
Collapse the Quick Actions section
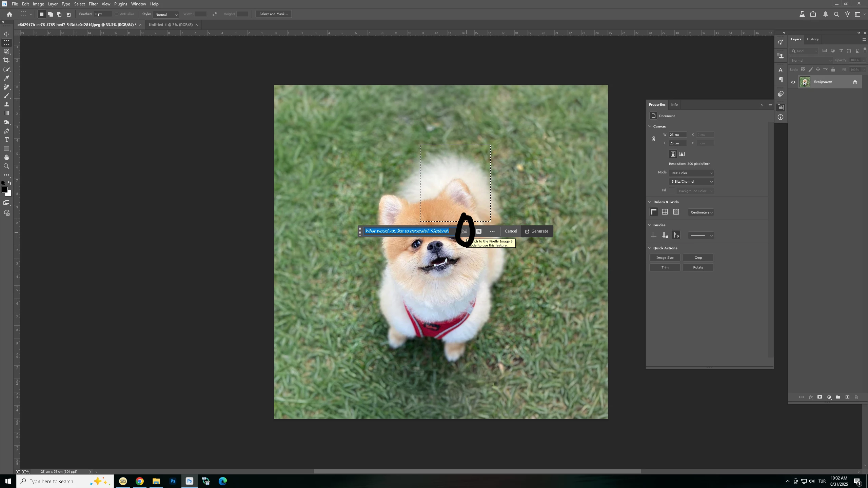point(650,248)
